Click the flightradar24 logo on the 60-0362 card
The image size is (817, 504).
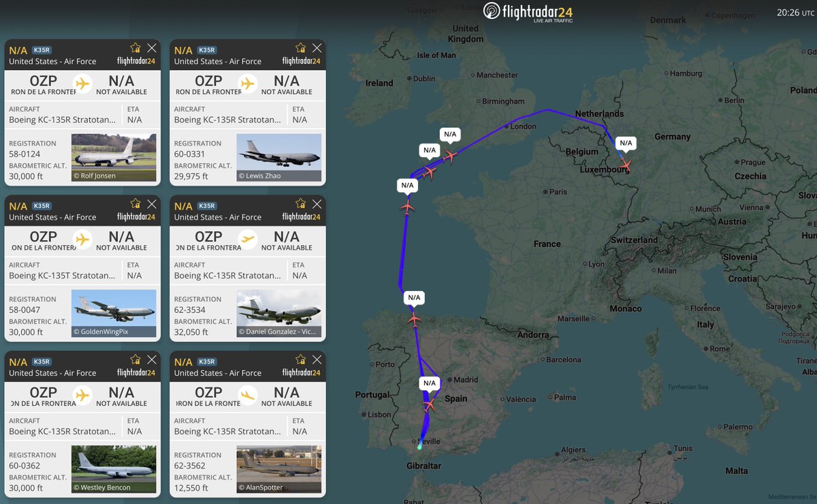(x=136, y=373)
